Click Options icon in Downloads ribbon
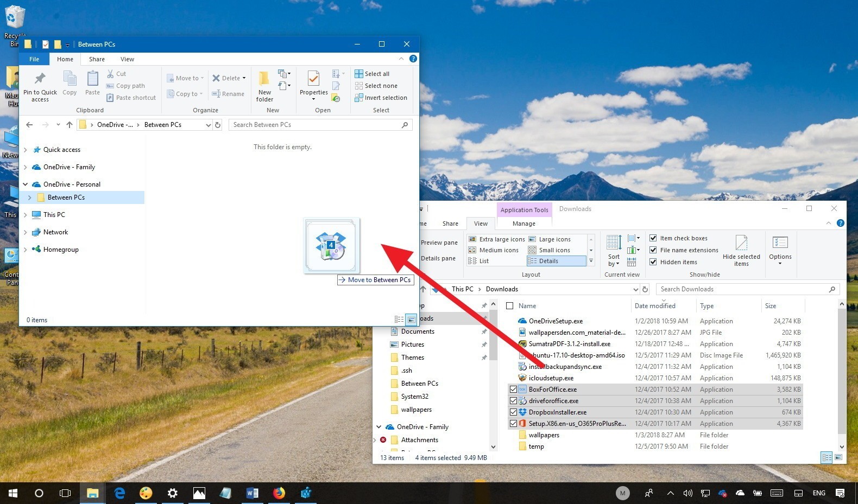The width and height of the screenshot is (858, 504). (x=780, y=243)
